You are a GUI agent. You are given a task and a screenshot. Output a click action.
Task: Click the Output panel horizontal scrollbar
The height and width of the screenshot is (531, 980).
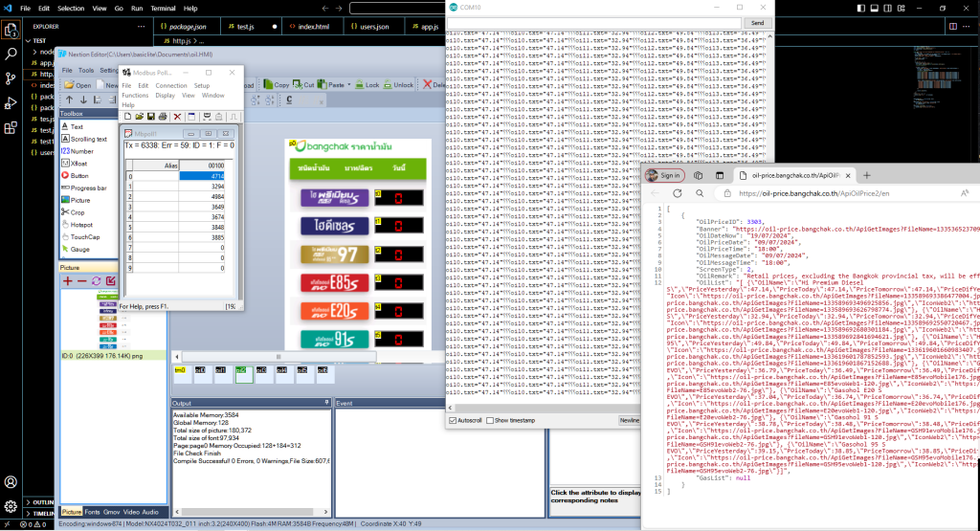point(252,512)
